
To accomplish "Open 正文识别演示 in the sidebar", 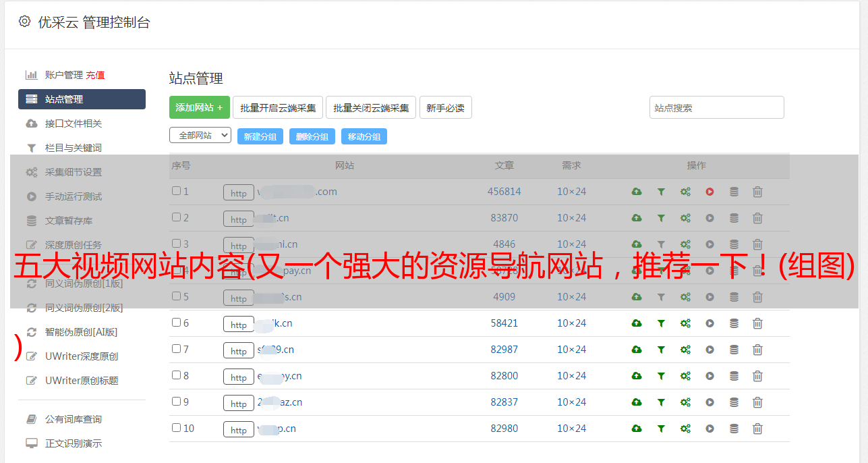I will (74, 443).
